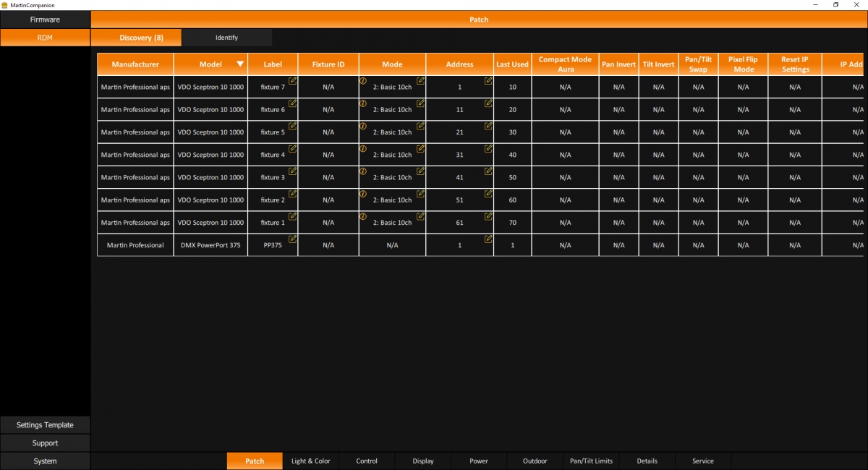Show mode info for fixture 4
868x470 pixels.
[x=363, y=148]
